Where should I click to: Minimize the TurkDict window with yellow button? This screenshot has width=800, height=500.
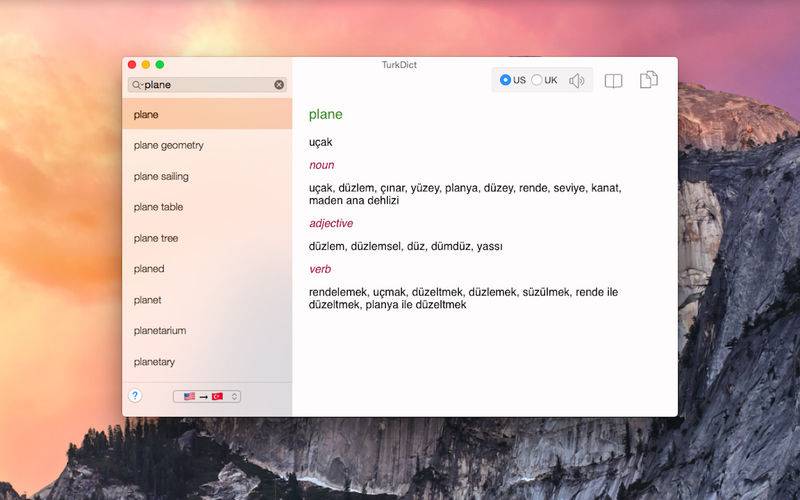pyautogui.click(x=146, y=64)
